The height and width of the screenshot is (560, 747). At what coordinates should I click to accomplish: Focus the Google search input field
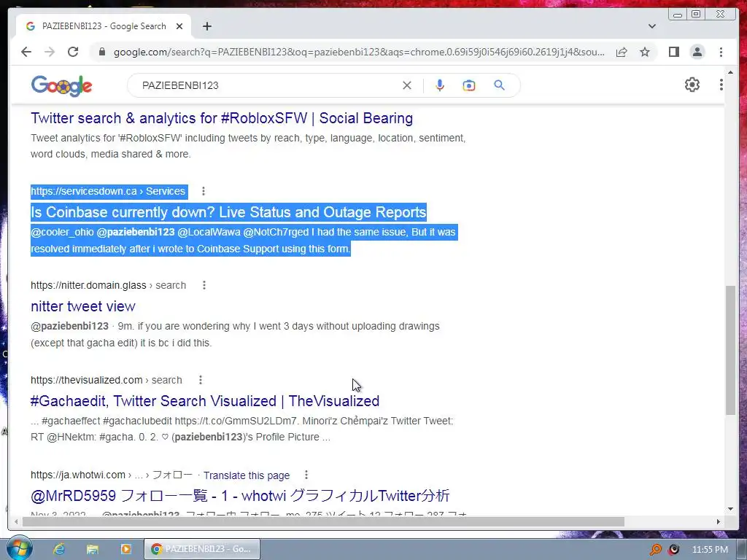(x=267, y=86)
